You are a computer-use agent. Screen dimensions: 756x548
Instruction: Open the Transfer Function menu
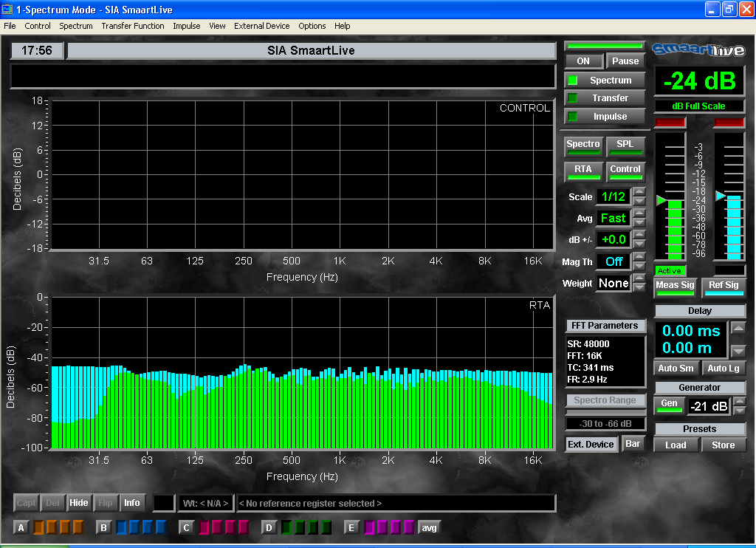coord(133,26)
